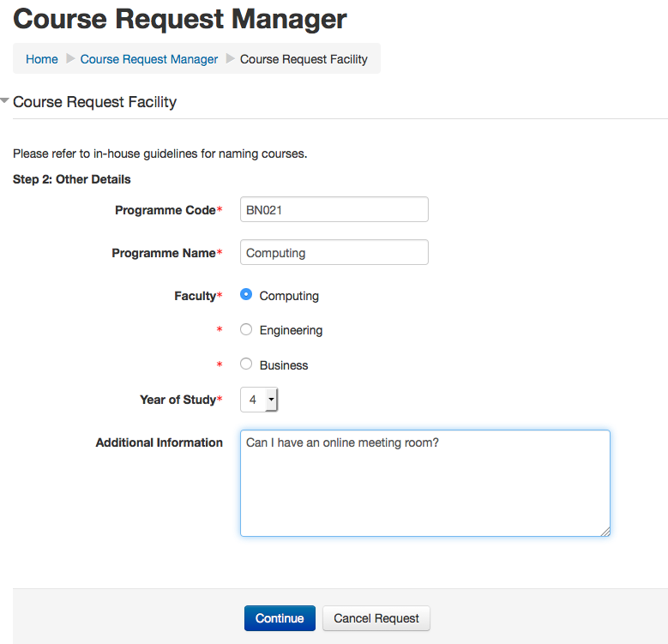
Task: Focus the Programme Code input field
Action: (334, 209)
